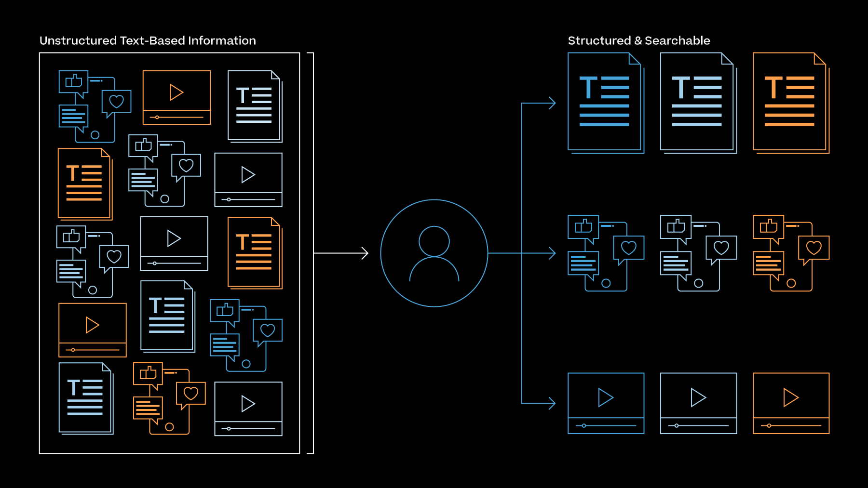
Task: Click the heart bubble of the structured orange chat icon
Action: pyautogui.click(x=814, y=248)
